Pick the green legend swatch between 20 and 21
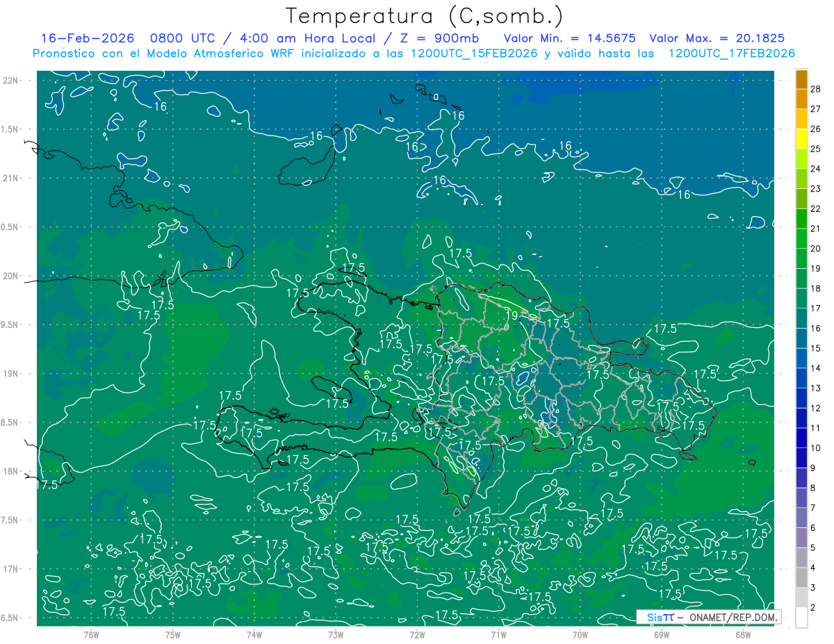 tap(801, 238)
